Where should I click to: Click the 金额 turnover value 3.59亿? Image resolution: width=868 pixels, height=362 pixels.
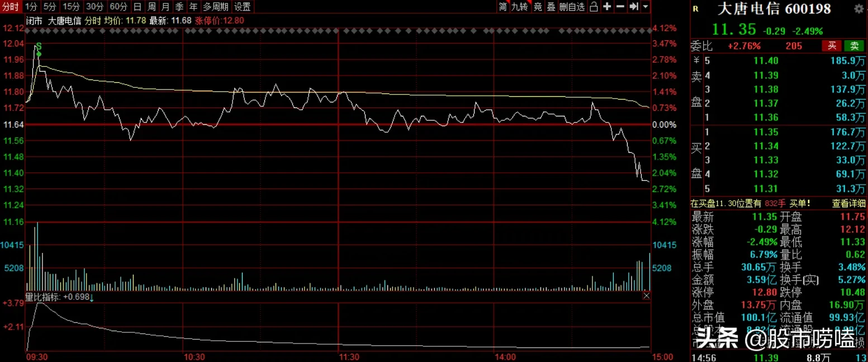point(762,279)
